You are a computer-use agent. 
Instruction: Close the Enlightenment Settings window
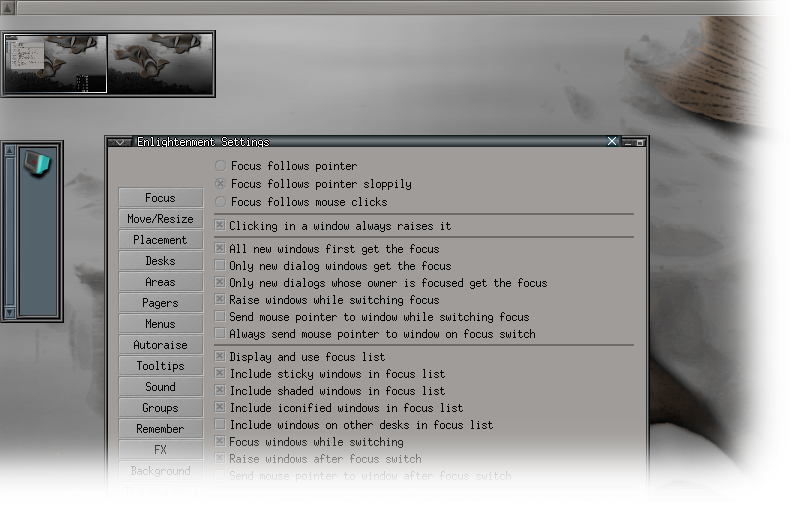[612, 141]
